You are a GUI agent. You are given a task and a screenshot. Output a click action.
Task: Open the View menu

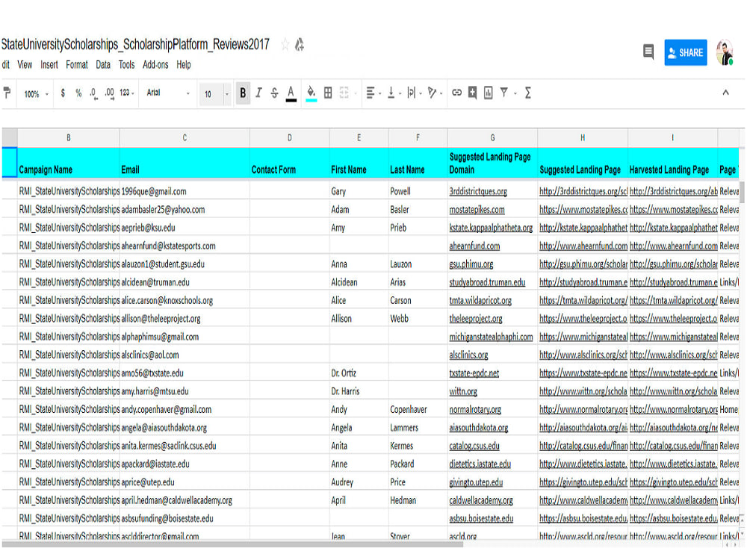pyautogui.click(x=25, y=65)
